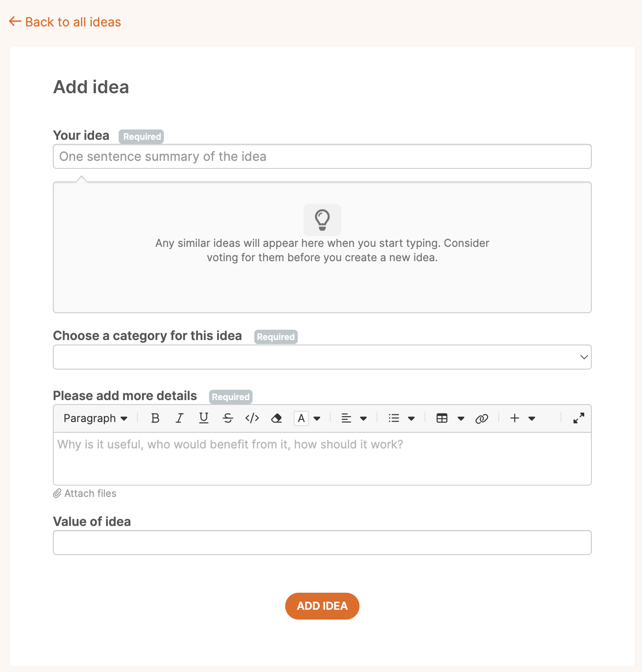Insert a hyperlink in details
This screenshot has width=642, height=672.
coord(482,418)
